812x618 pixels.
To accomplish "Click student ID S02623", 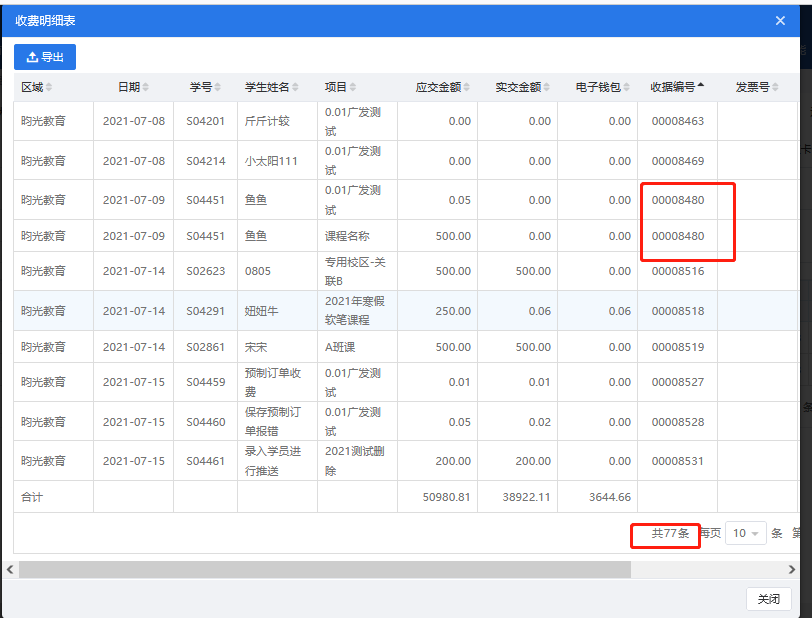I will point(206,271).
